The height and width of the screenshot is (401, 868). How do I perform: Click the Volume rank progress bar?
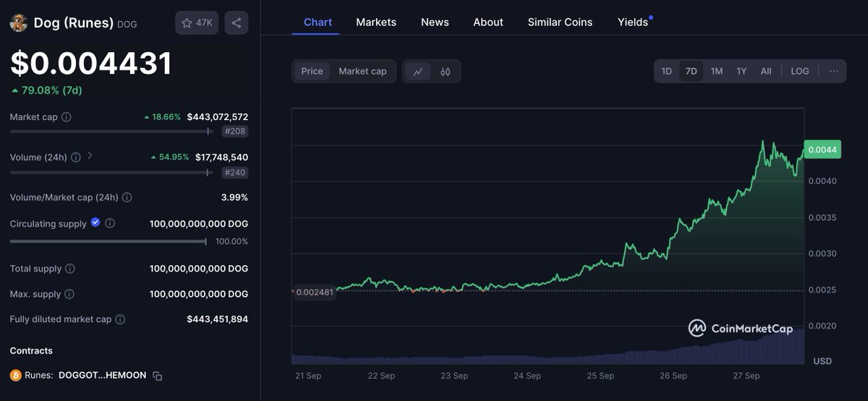(111, 172)
